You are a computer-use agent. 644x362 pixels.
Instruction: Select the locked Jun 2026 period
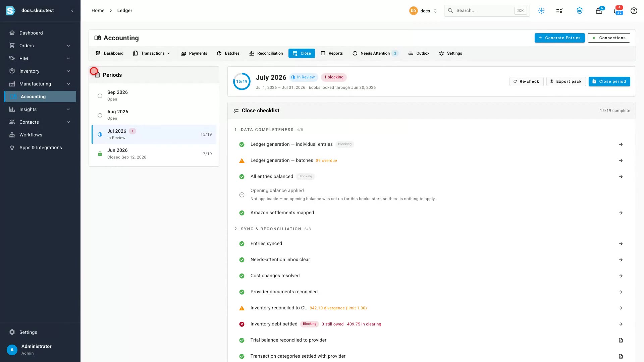coord(154,154)
